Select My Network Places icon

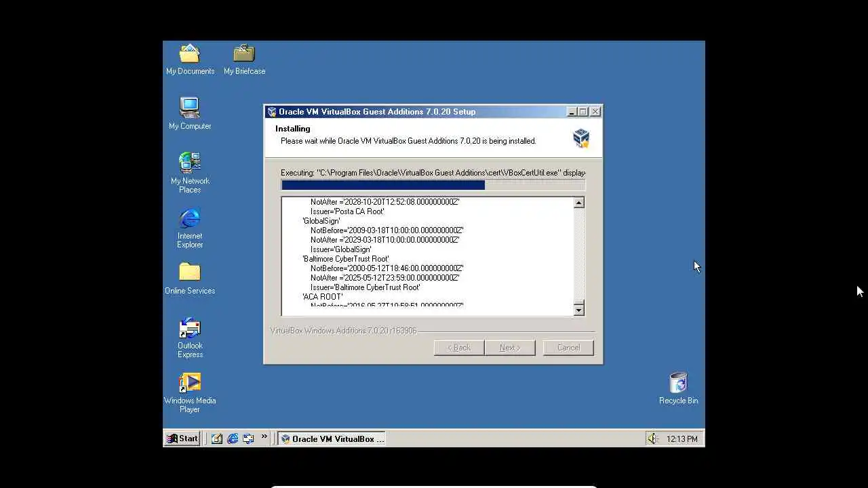[x=190, y=172]
